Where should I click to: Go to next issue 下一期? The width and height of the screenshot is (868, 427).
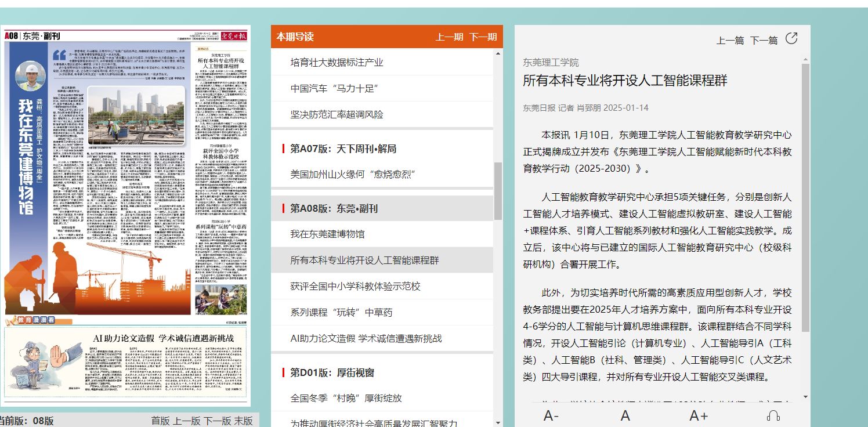(x=483, y=37)
